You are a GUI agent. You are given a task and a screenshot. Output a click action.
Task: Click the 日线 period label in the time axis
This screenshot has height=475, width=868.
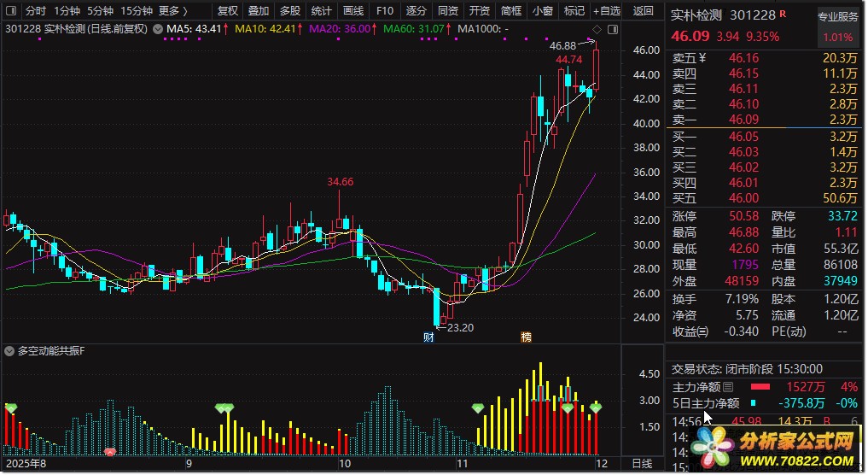coord(642,463)
